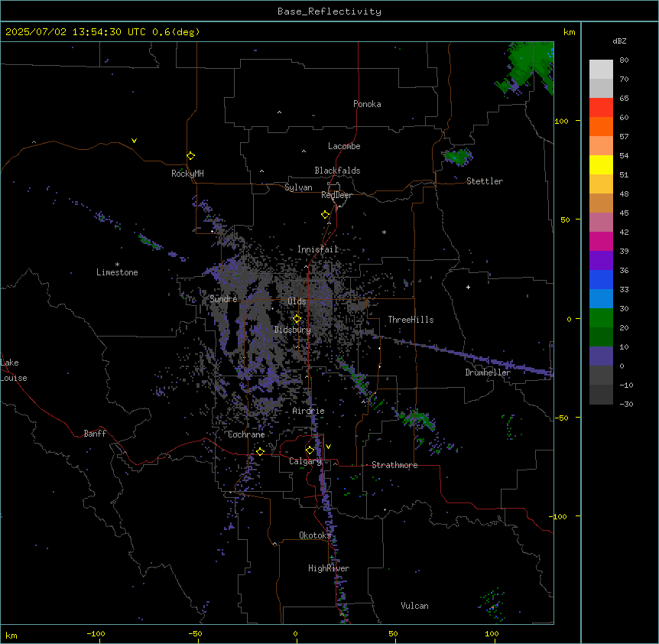Select the red swatch in the dBZ legend

pos(601,108)
